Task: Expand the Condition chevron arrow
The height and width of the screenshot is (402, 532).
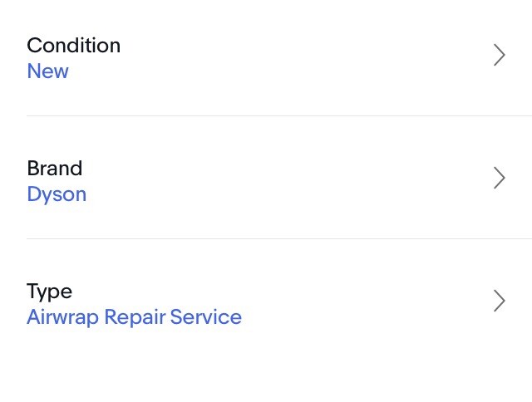Action: 499,56
